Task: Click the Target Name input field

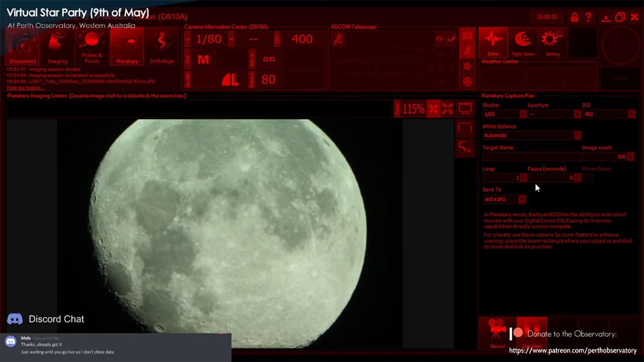Action: 531,157
